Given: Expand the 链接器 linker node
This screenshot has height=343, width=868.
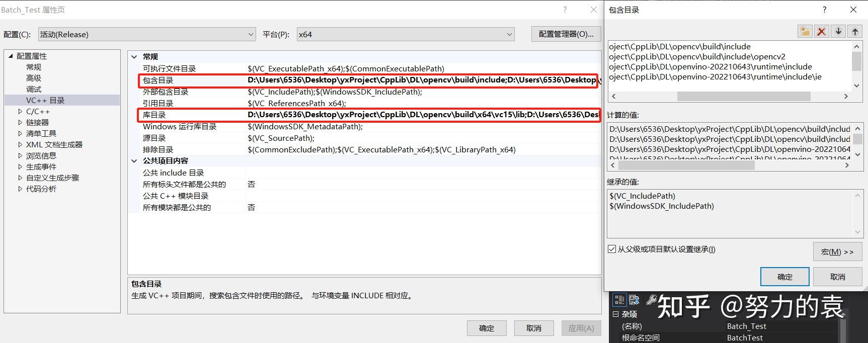Looking at the screenshot, I should pyautogui.click(x=20, y=122).
